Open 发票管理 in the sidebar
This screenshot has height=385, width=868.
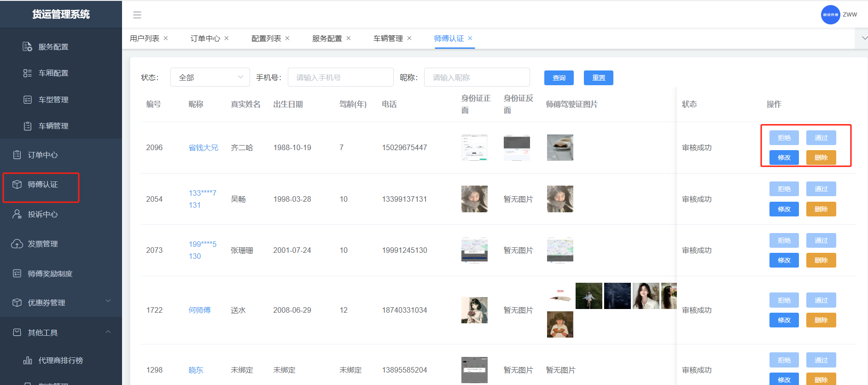tap(42, 244)
